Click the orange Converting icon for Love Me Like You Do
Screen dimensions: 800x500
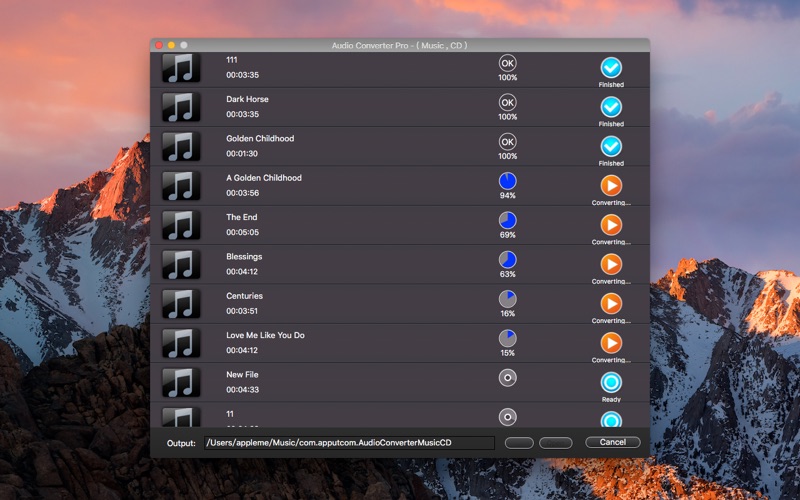tap(611, 343)
